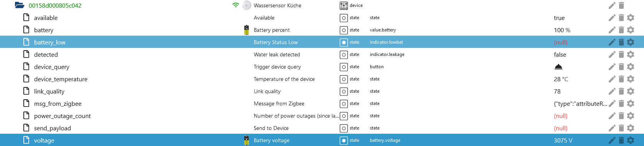Viewport: 644px width, 146px height.
Task: Click the wifi connection status icon
Action: pyautogui.click(x=236, y=5)
